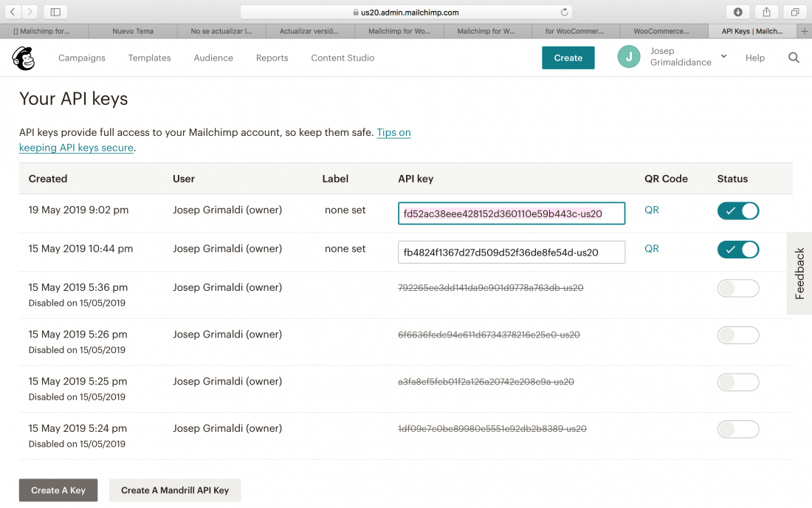Click Create A Mandrill API Key
Image resolution: width=812 pixels, height=508 pixels.
point(175,490)
